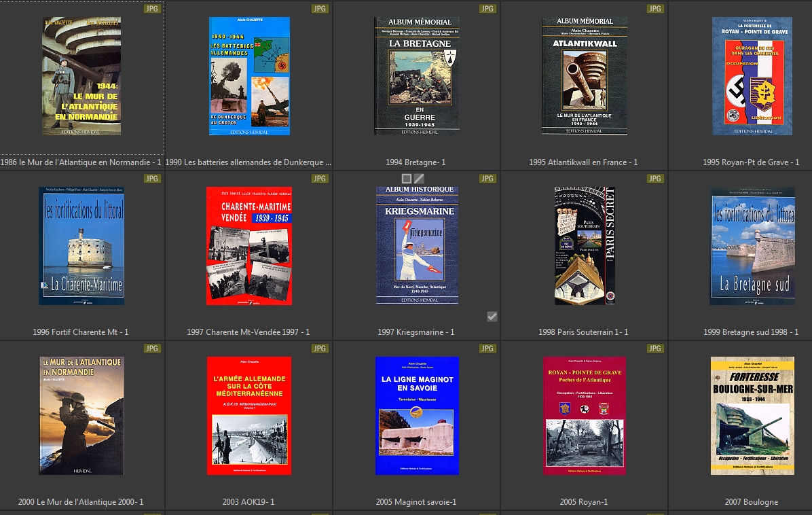This screenshot has height=515, width=812.
Task: Select the fortifications du littoral Bretagne sud cover
Action: click(752, 246)
